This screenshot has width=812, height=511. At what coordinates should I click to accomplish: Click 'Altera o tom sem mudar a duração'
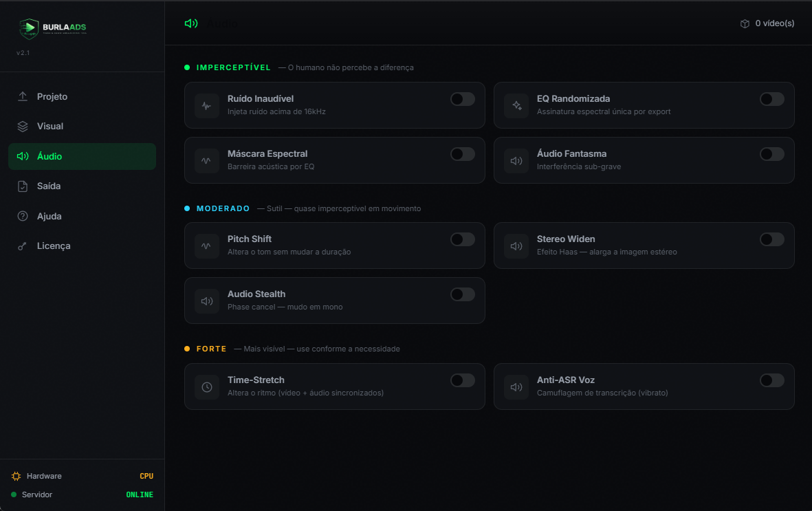pyautogui.click(x=289, y=252)
